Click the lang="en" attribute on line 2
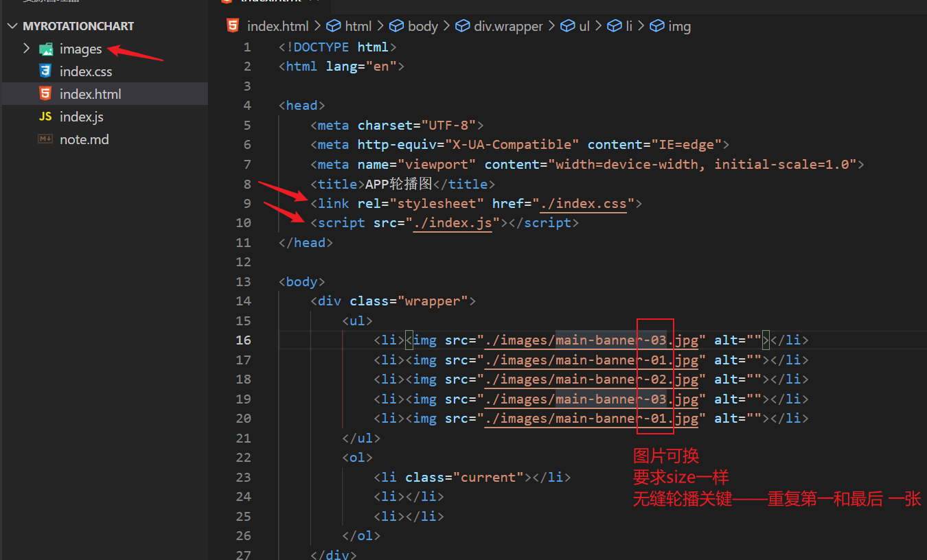The width and height of the screenshot is (927, 560). [x=361, y=67]
